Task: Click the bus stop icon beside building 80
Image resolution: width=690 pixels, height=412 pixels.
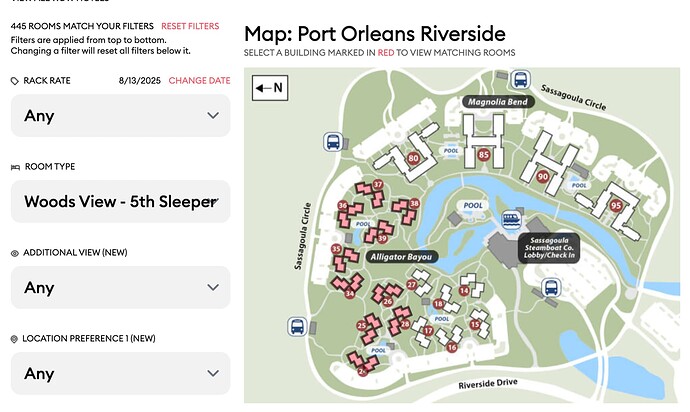Action: [x=333, y=142]
